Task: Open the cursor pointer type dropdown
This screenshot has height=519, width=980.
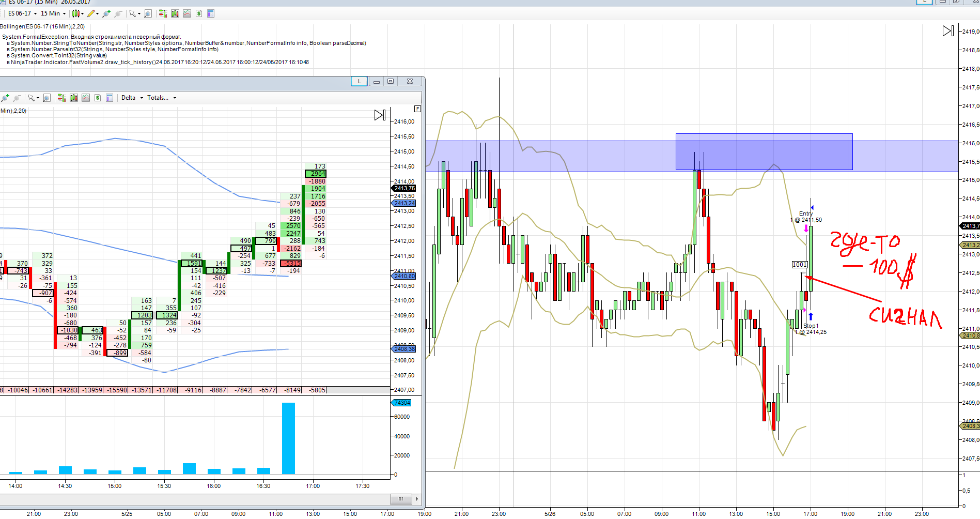Action: [135, 13]
